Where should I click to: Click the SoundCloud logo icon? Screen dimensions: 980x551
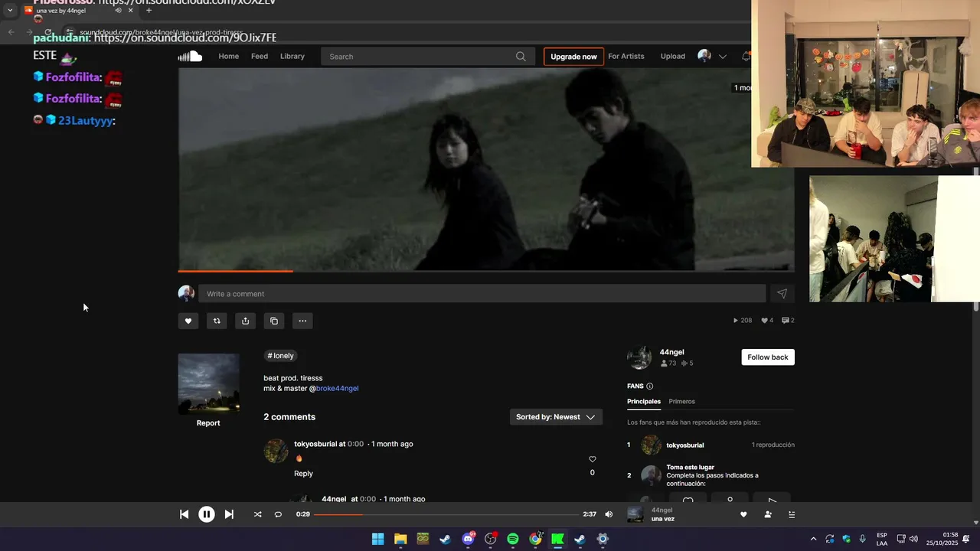(x=190, y=56)
